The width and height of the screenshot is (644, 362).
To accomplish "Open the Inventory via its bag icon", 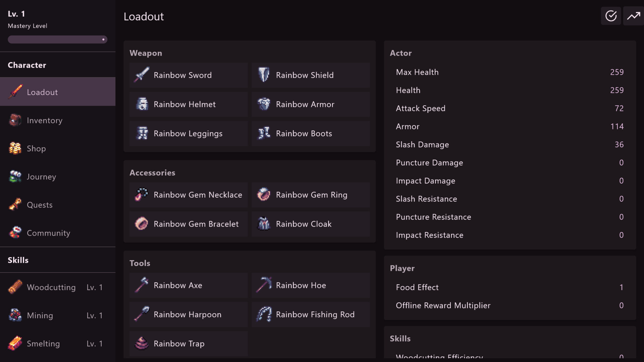I will click(15, 120).
